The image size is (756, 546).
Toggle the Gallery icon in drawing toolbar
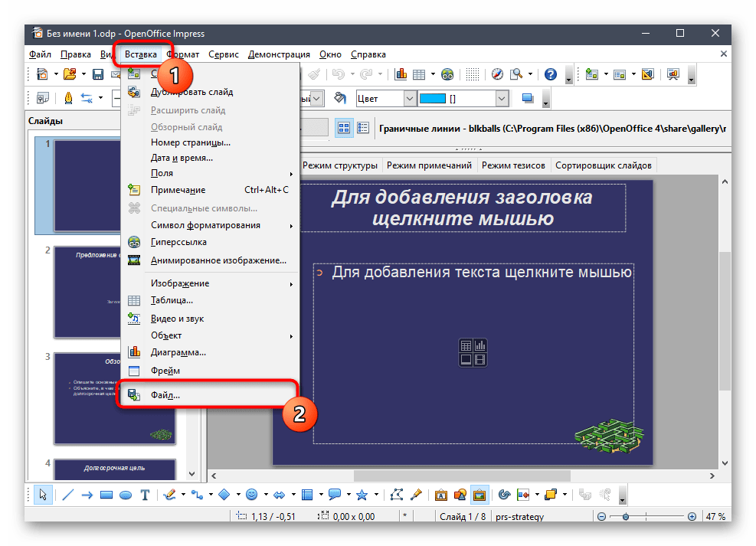[479, 495]
